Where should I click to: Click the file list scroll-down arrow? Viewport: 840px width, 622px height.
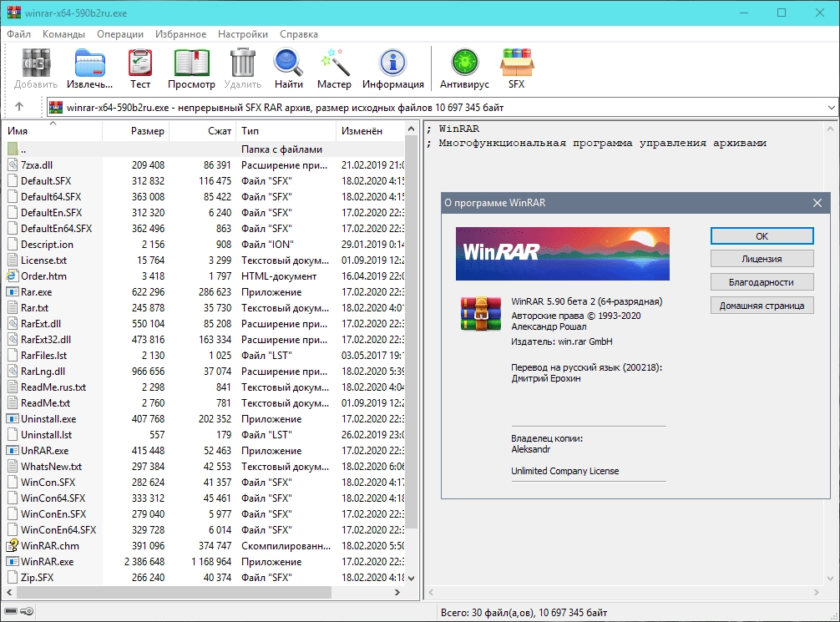tap(411, 578)
